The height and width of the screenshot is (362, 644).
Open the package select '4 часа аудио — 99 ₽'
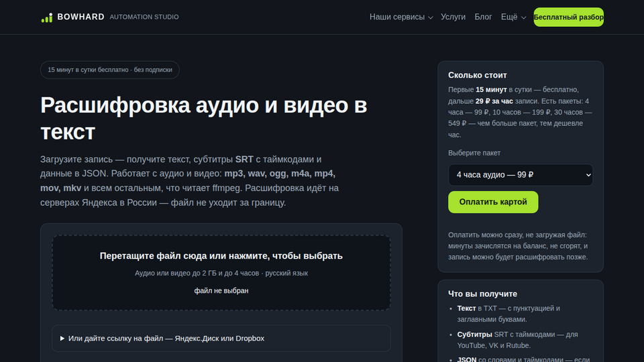pyautogui.click(x=521, y=175)
